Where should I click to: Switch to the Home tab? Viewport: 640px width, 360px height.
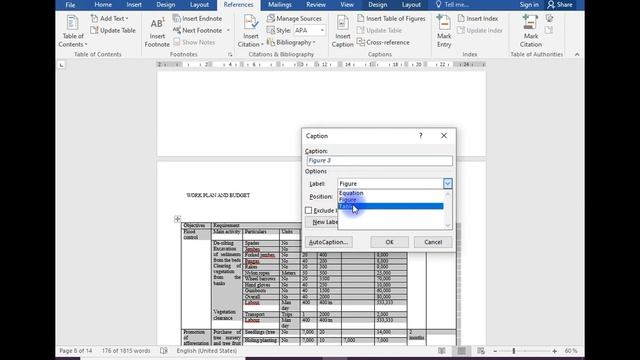tap(103, 4)
